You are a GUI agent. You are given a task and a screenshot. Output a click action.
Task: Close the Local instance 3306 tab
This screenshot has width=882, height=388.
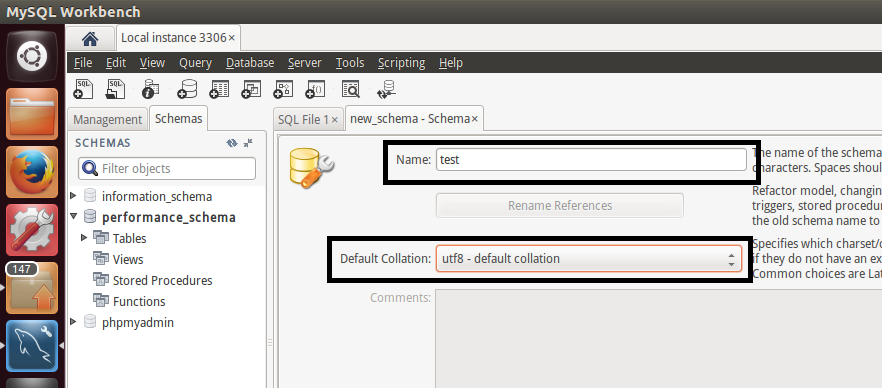[x=232, y=38]
